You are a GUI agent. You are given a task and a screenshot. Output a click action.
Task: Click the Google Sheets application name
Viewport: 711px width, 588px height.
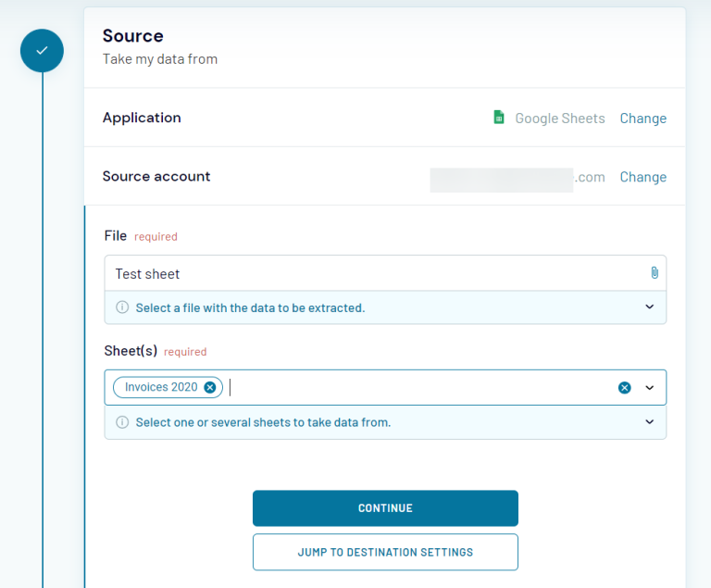559,119
